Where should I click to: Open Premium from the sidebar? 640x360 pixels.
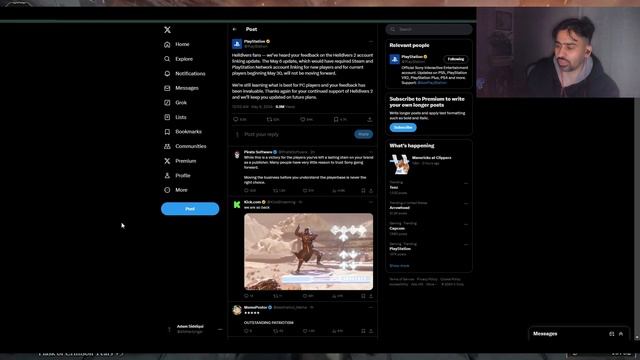tap(180, 161)
